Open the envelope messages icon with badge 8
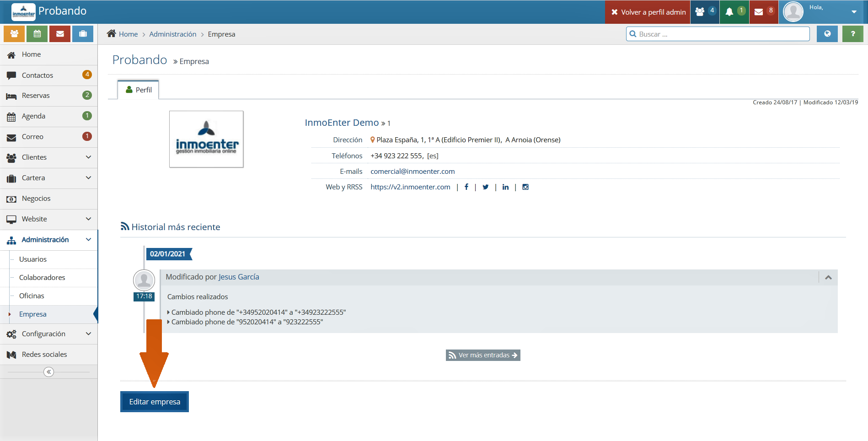The image size is (868, 441). pos(764,12)
